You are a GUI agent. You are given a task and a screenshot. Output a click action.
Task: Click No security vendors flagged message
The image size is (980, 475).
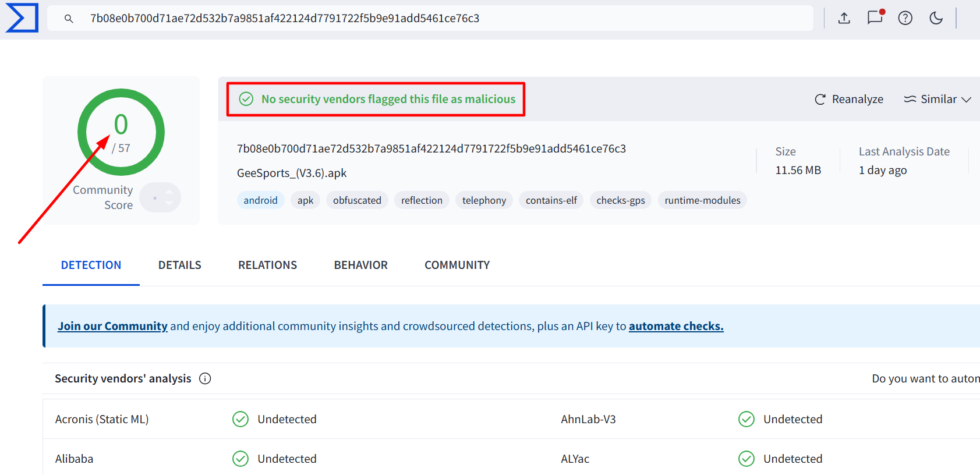click(388, 99)
